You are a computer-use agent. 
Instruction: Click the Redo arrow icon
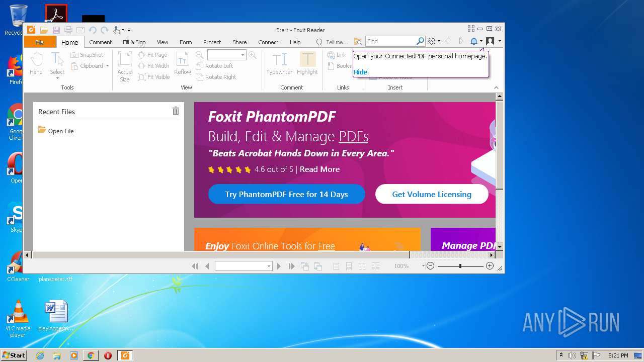pos(104,30)
